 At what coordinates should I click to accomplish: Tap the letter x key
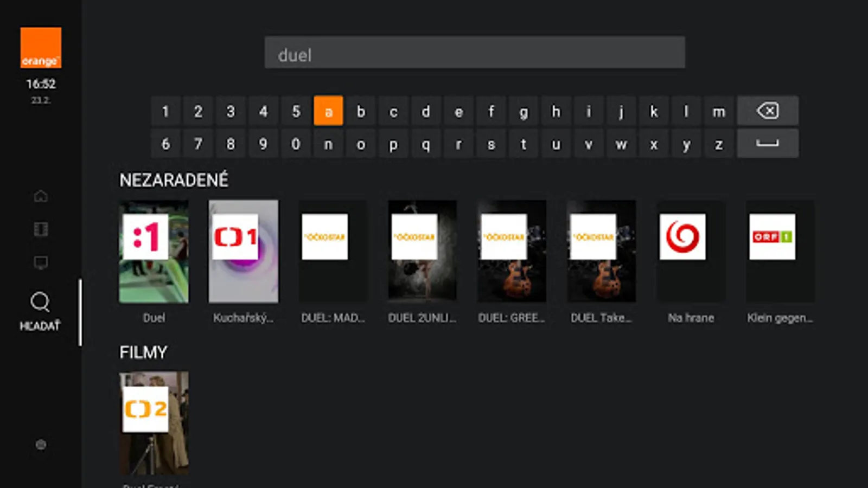[x=654, y=144]
